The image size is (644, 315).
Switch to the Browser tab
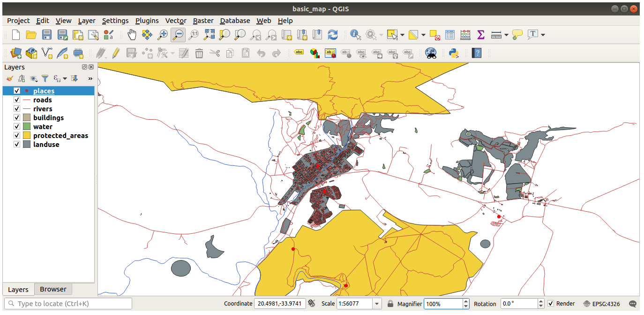point(53,289)
